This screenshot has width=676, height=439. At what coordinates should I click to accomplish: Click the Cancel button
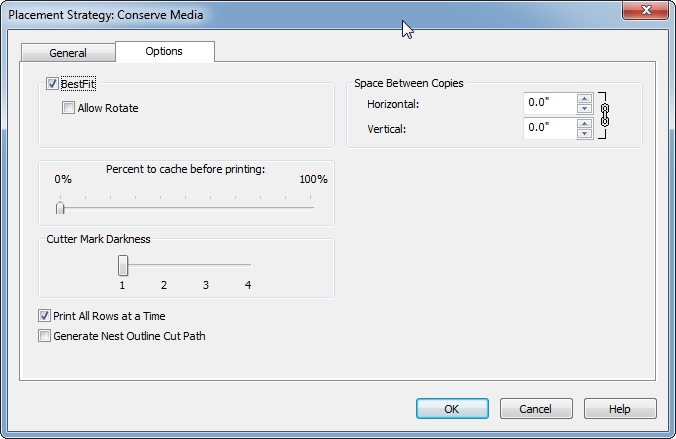click(x=536, y=408)
